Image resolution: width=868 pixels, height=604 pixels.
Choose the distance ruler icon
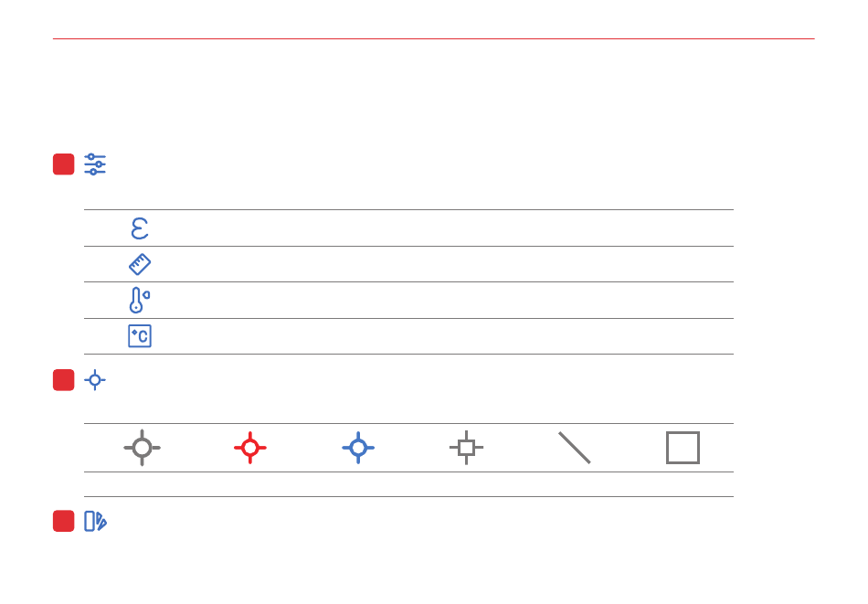click(x=140, y=264)
